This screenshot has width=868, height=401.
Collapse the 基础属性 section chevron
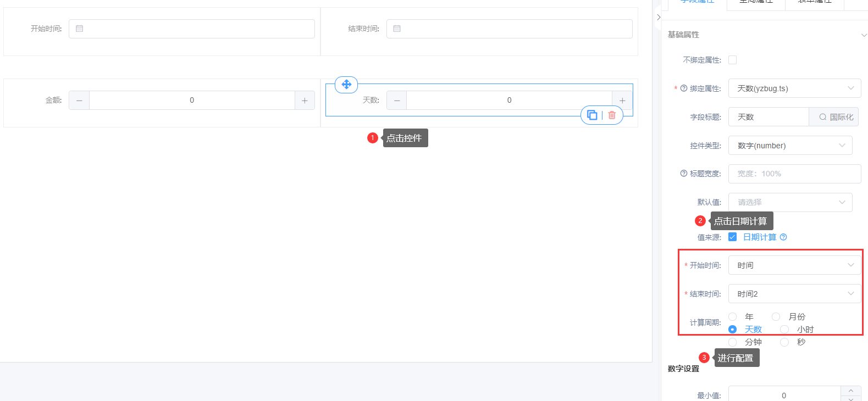pos(864,35)
